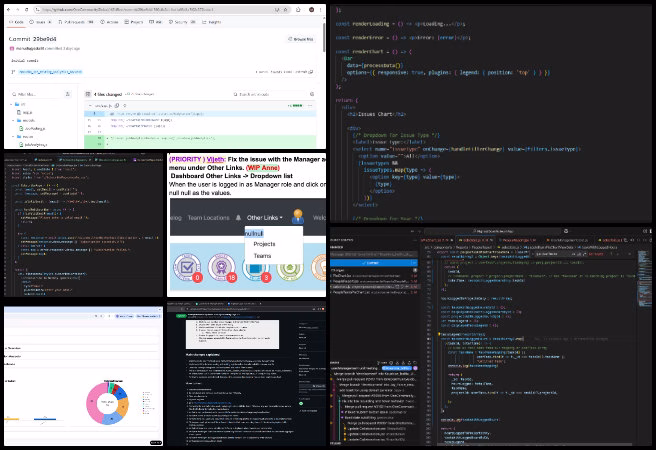The image size is (656, 450).
Task: Collapse the third folder in file tree
Action: point(14,136)
